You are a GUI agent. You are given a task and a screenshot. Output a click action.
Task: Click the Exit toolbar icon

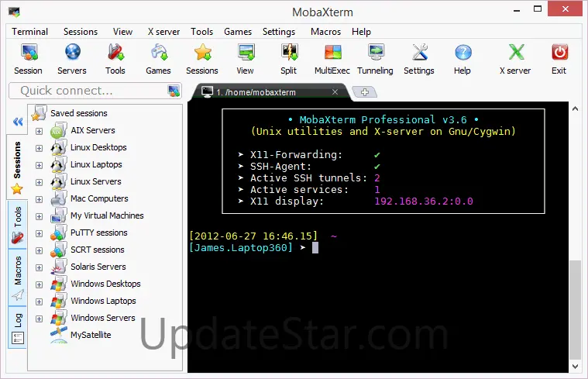point(559,53)
